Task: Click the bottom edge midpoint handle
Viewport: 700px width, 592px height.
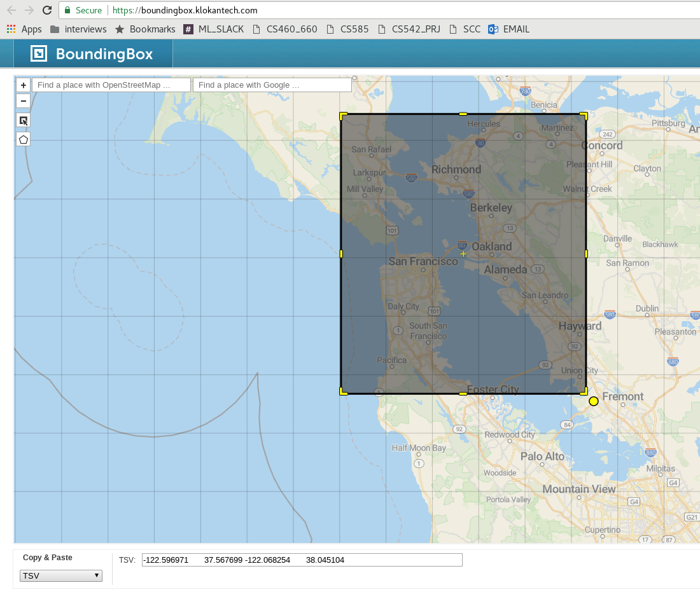Action: (463, 394)
